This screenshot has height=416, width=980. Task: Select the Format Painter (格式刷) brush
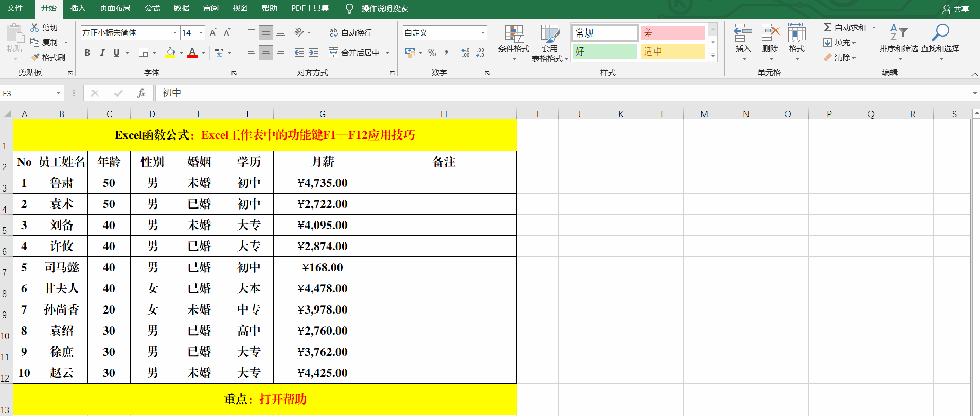coord(34,57)
